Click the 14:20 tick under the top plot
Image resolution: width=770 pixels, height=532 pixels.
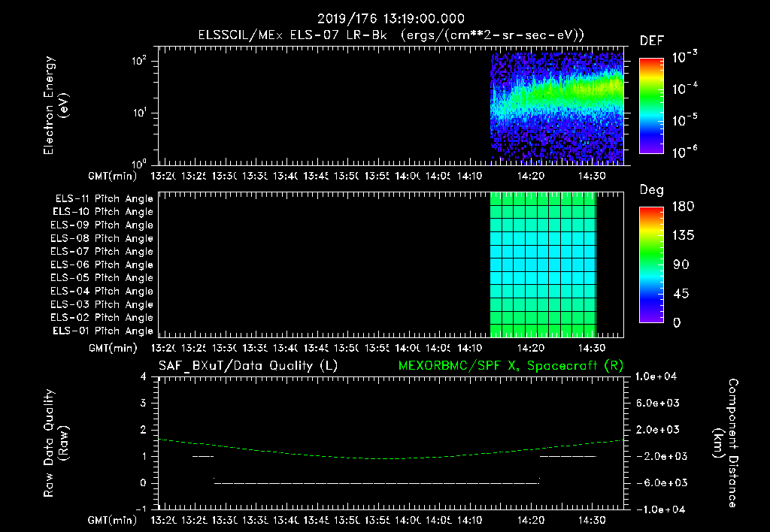pos(531,176)
